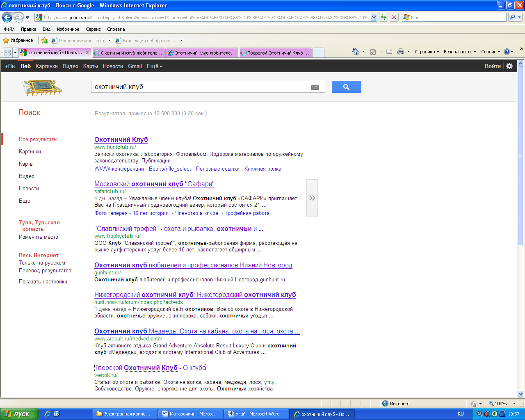Viewport: 525px width, 420px height.
Task: Open the recent pages dropdown arrow
Action: point(27,18)
